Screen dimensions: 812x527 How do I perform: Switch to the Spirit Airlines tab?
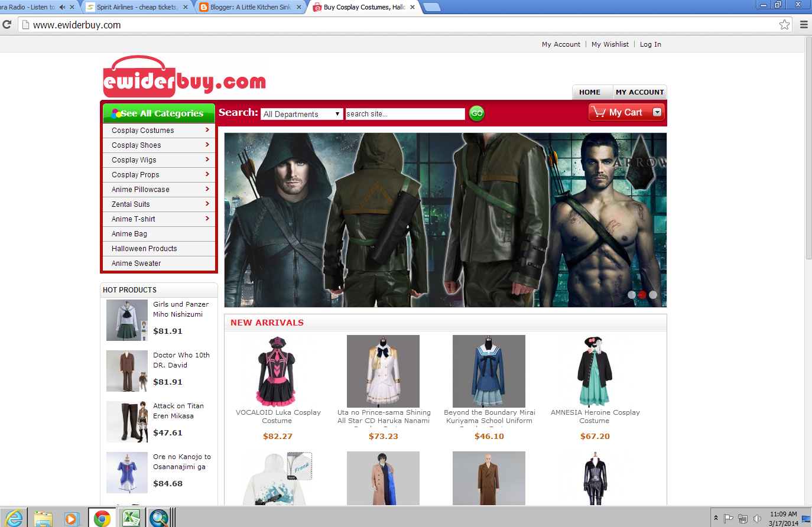136,7
